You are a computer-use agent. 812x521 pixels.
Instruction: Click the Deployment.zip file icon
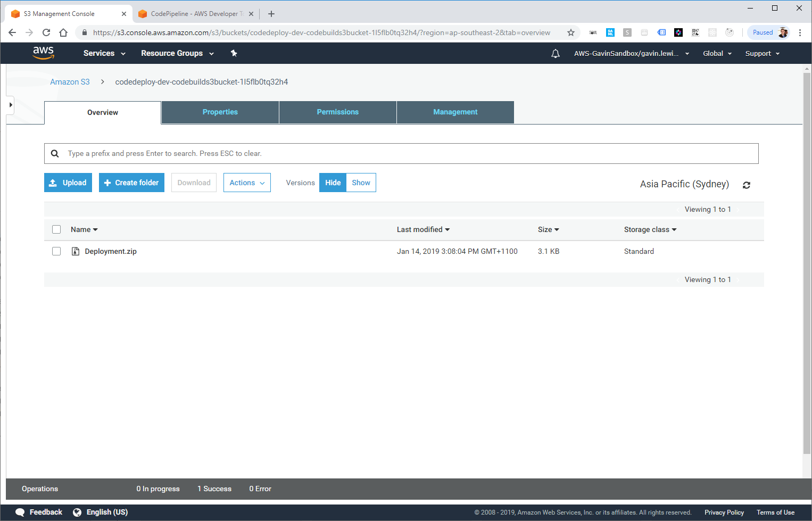tap(76, 251)
